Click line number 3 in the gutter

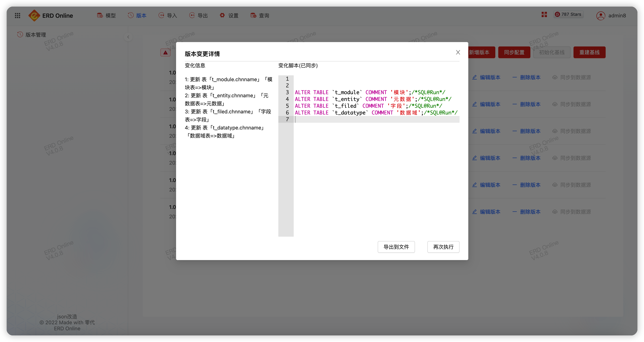(x=287, y=92)
